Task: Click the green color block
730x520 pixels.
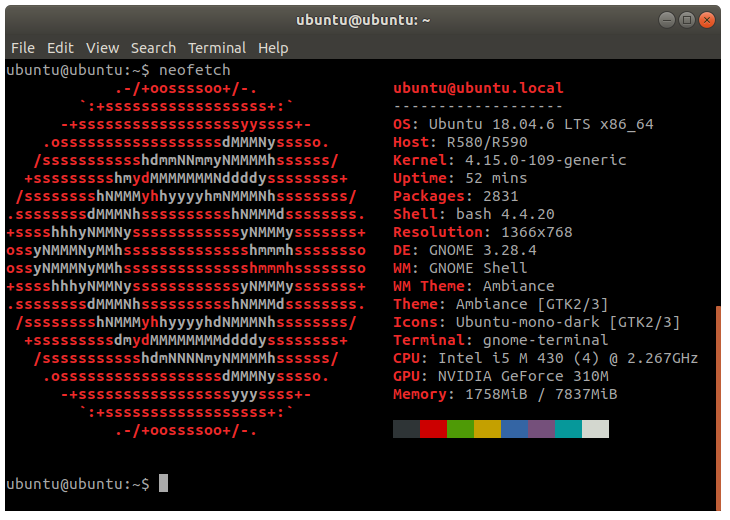Action: pyautogui.click(x=460, y=429)
